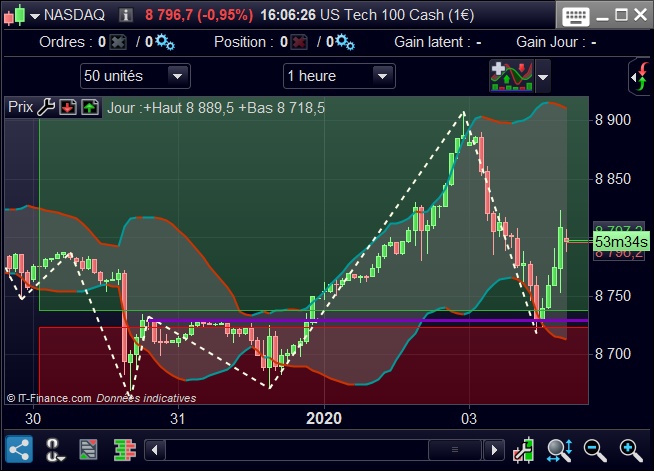Image resolution: width=654 pixels, height=471 pixels.
Task: Click the magnet link chart tool icon
Action: point(54,450)
